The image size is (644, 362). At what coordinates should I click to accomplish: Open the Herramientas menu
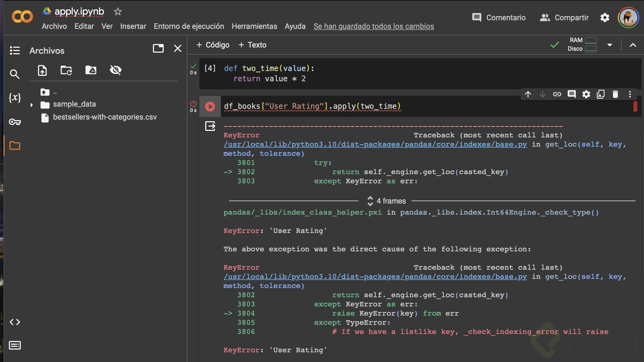click(254, 26)
